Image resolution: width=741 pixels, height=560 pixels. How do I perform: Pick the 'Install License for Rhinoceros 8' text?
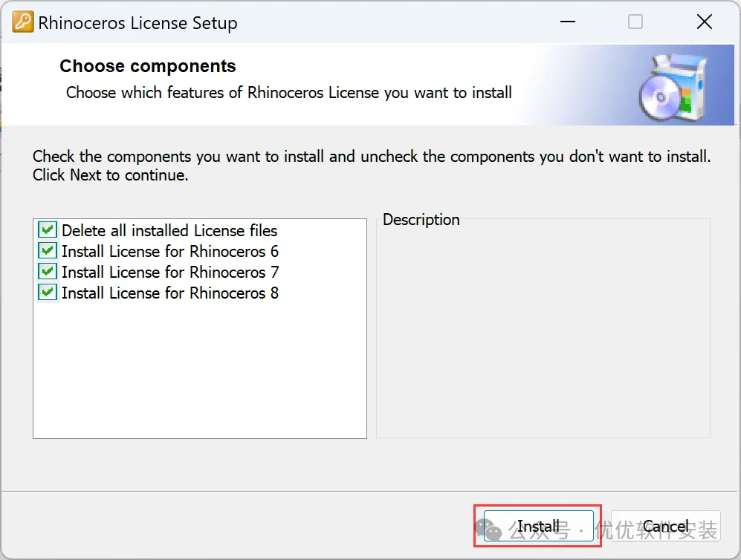170,293
